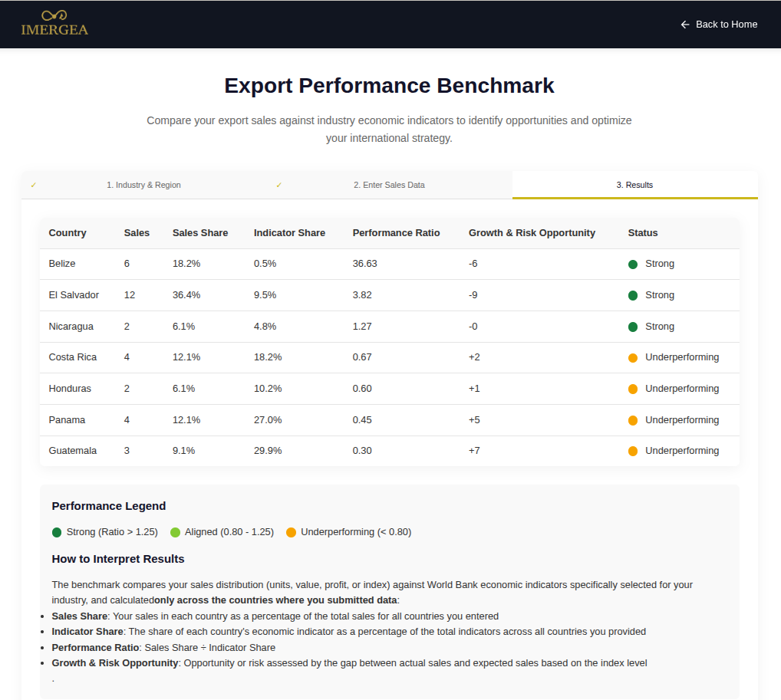Click the orange status dot next to Guatemala
This screenshot has height=700, width=781.
point(632,451)
